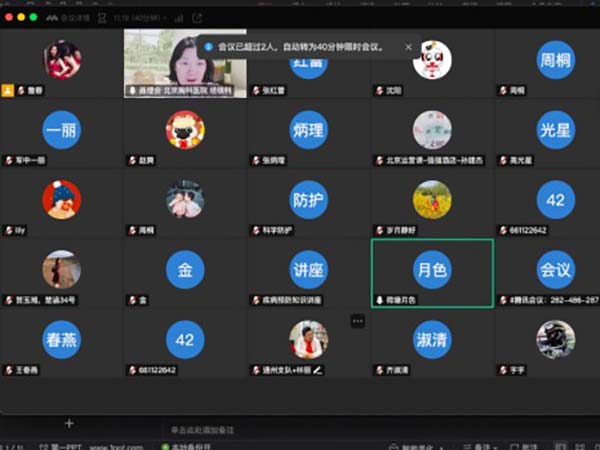This screenshot has width=600, height=450.
Task: Select the speaking participant tile 月色
Action: tap(432, 271)
